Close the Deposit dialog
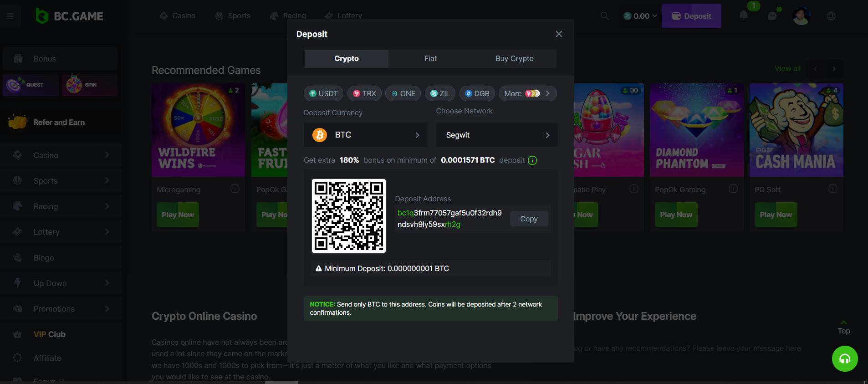 pyautogui.click(x=559, y=34)
